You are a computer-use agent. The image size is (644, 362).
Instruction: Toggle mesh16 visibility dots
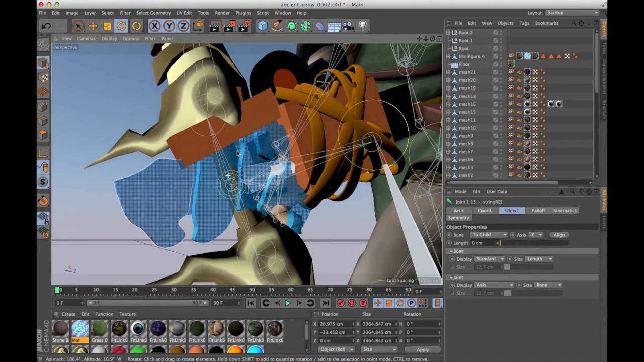click(x=501, y=104)
